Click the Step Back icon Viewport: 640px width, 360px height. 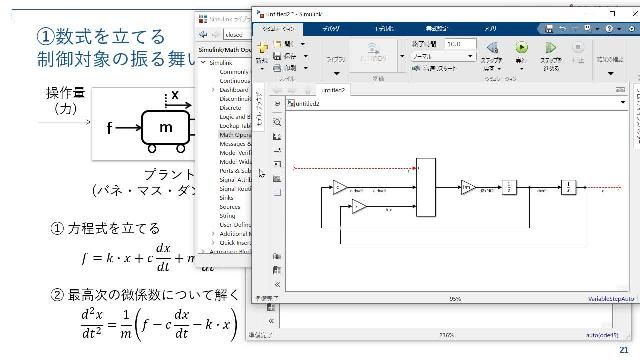[492, 48]
